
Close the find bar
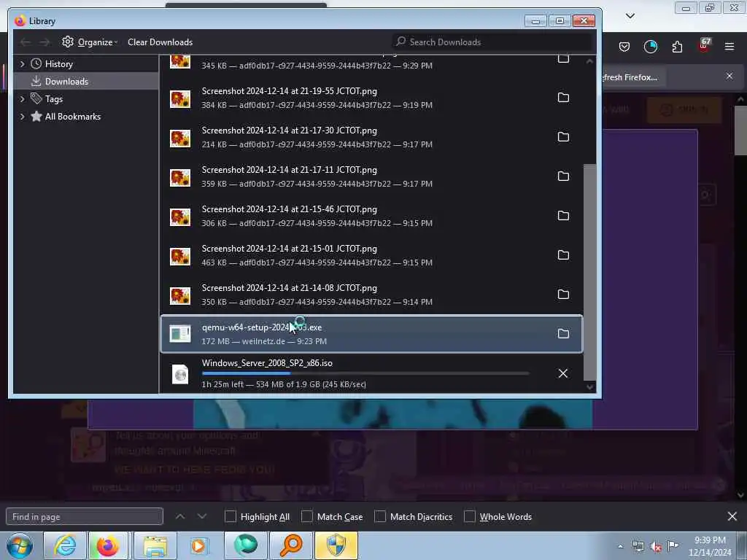(732, 516)
